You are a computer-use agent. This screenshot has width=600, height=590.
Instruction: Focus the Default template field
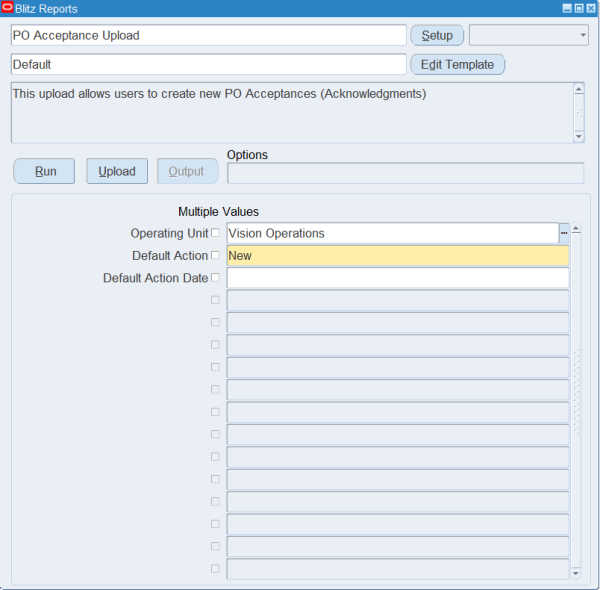pyautogui.click(x=209, y=64)
